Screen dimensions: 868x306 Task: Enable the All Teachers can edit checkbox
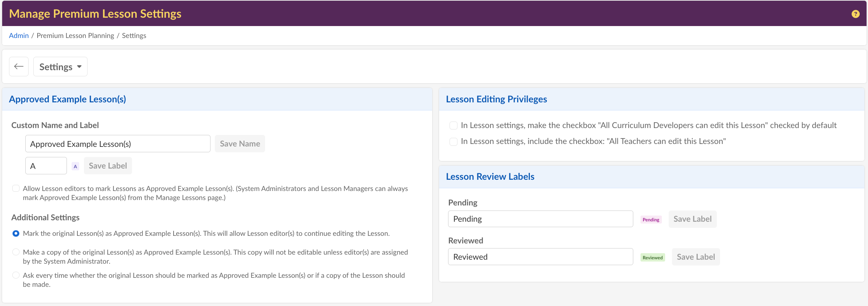tap(453, 141)
